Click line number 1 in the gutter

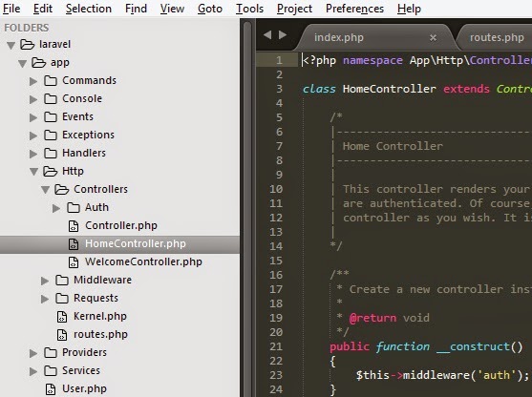click(279, 60)
